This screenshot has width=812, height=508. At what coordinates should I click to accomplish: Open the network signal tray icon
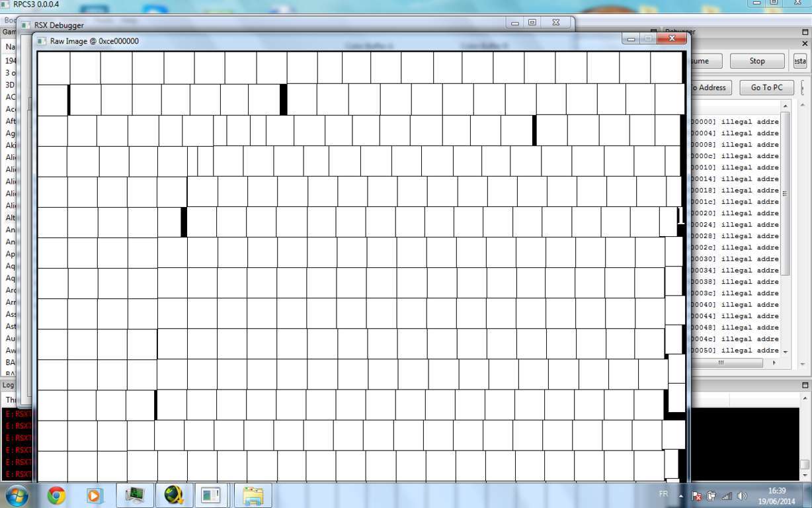tap(727, 495)
